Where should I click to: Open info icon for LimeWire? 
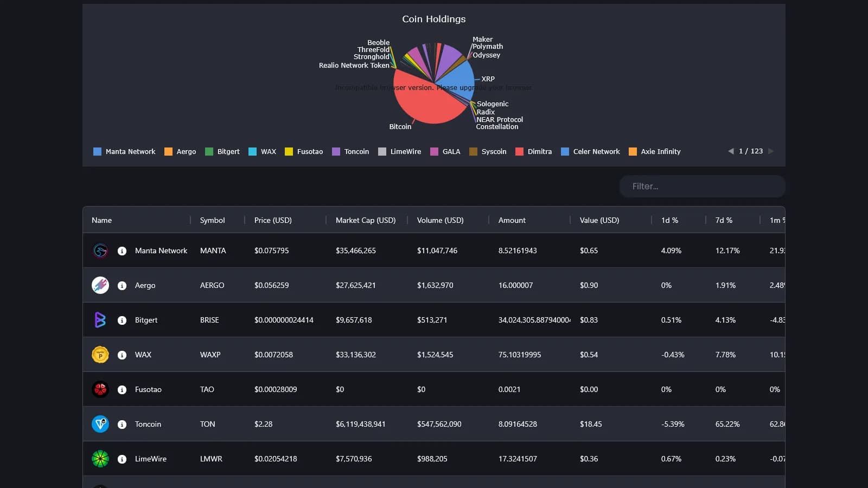122,459
